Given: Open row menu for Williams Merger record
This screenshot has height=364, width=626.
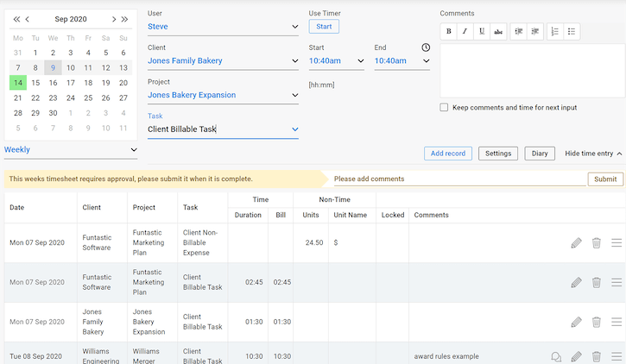Looking at the screenshot, I should pos(617,356).
